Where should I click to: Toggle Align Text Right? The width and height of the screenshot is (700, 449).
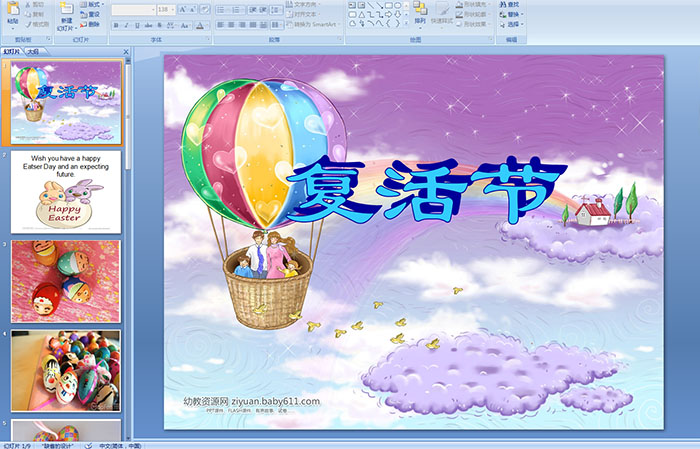point(242,25)
